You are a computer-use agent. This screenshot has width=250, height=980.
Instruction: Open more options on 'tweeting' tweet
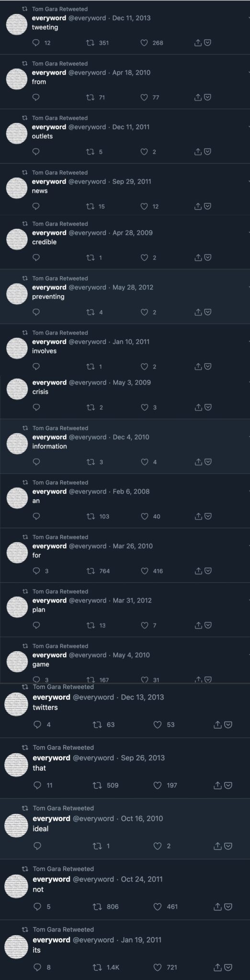tap(249, 18)
